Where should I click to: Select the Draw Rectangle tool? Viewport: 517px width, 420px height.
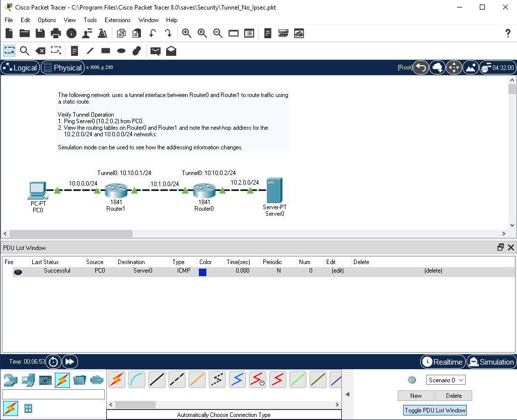(106, 51)
